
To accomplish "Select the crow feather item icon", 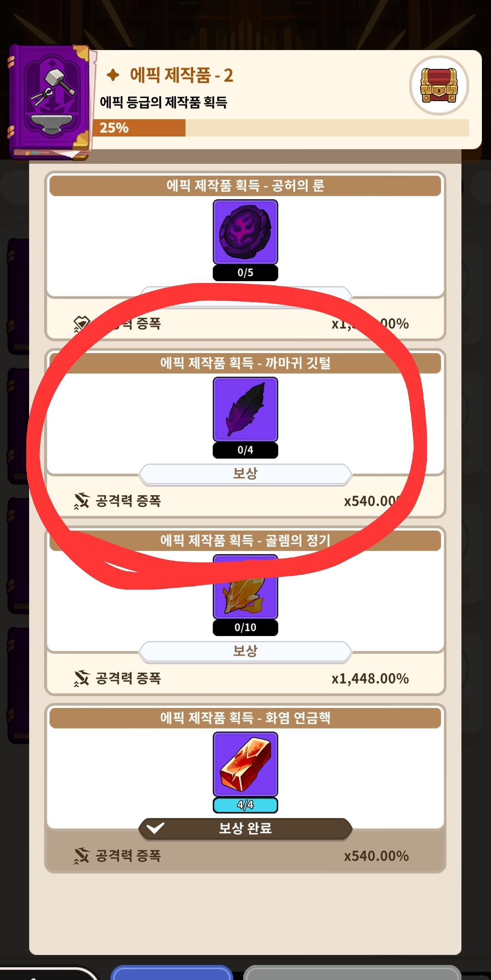I will pos(245,409).
